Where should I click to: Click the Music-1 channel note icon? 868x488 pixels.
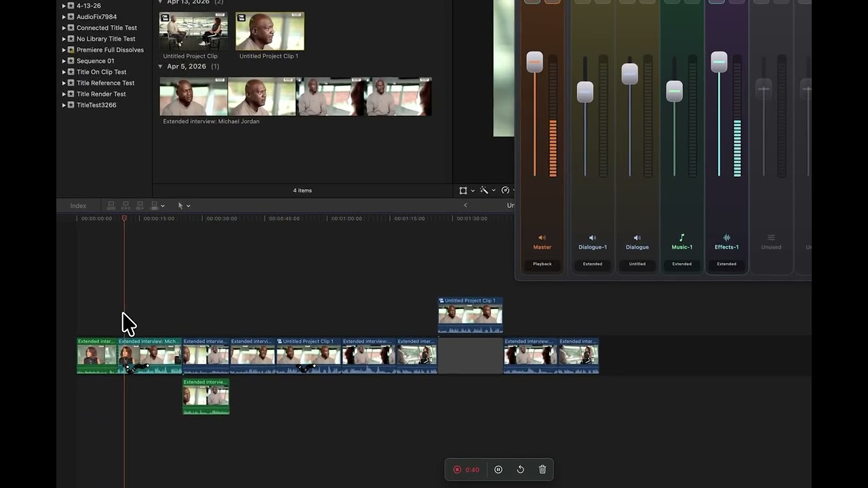pyautogui.click(x=682, y=237)
